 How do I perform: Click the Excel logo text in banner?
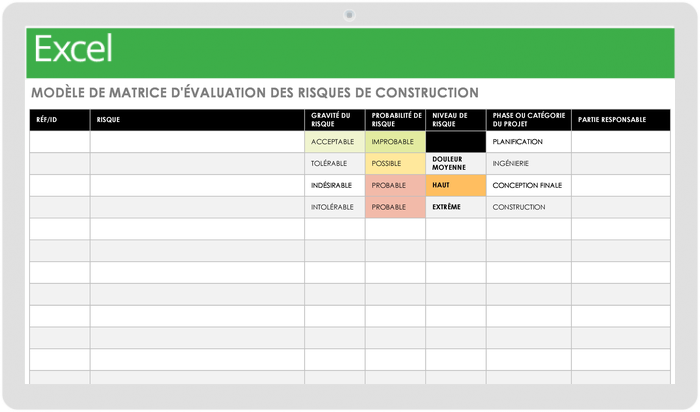[x=73, y=49]
